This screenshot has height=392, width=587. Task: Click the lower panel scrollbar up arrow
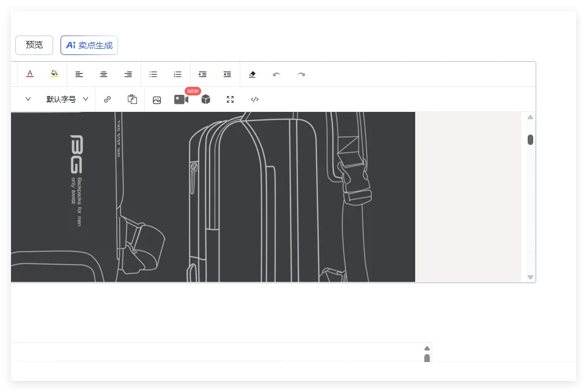pyautogui.click(x=427, y=348)
